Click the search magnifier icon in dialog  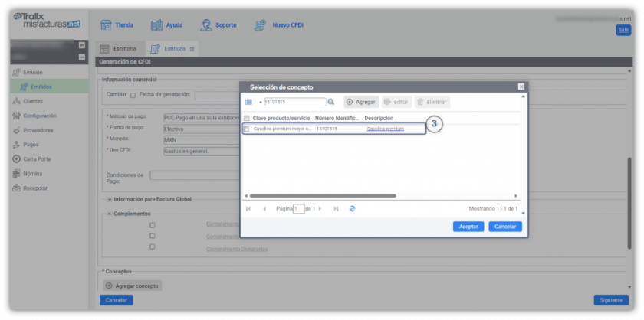point(331,102)
